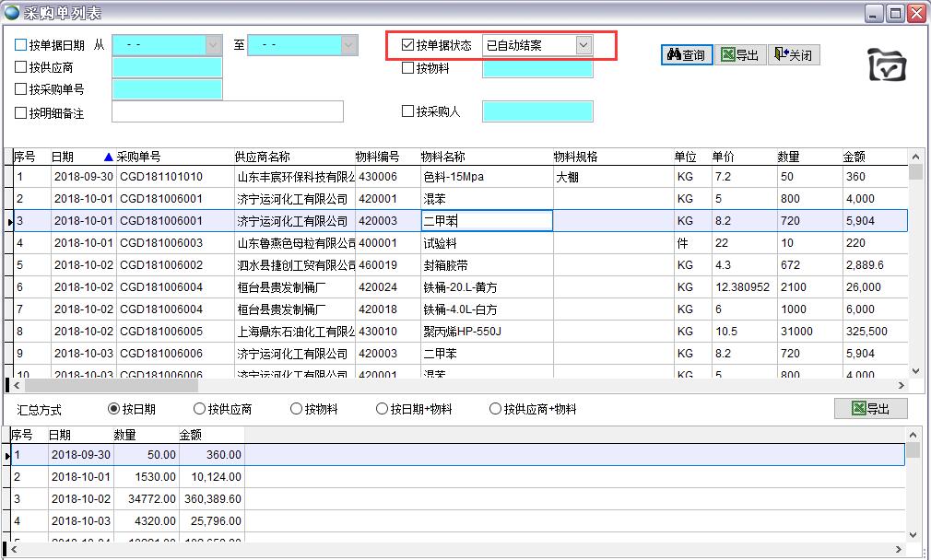931x560 pixels.
Task: Enable the 按采购人 checkbox
Action: click(x=408, y=111)
